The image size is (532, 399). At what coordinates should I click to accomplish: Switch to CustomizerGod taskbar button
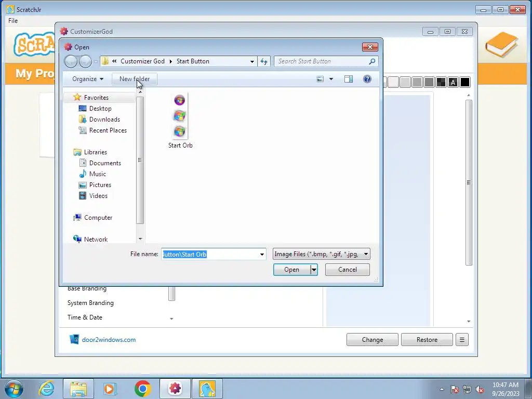(x=175, y=389)
